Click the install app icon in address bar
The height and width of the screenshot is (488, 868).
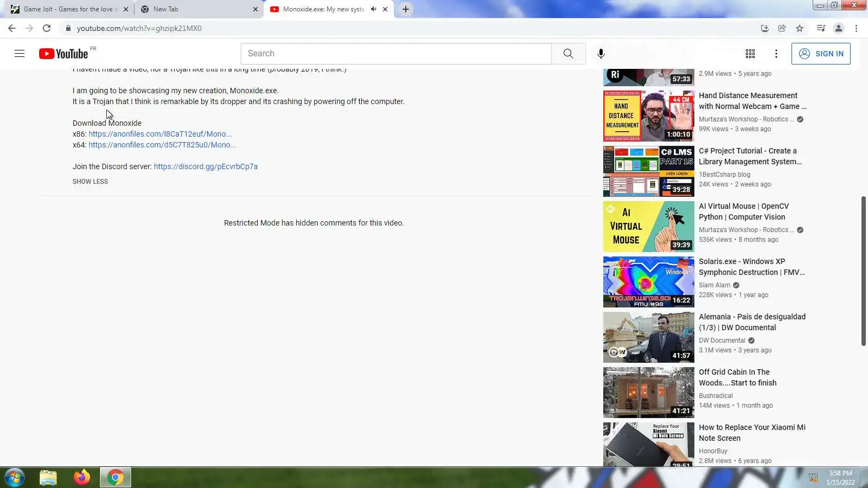(764, 28)
